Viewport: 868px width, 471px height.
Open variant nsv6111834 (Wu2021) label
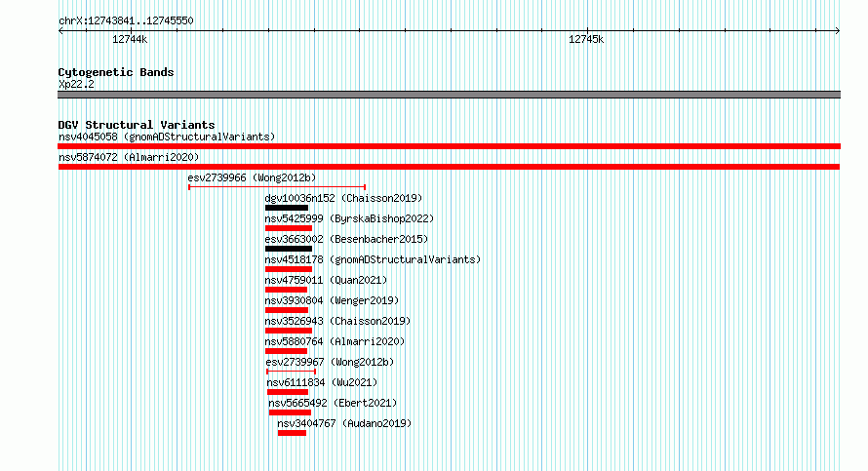pos(322,382)
